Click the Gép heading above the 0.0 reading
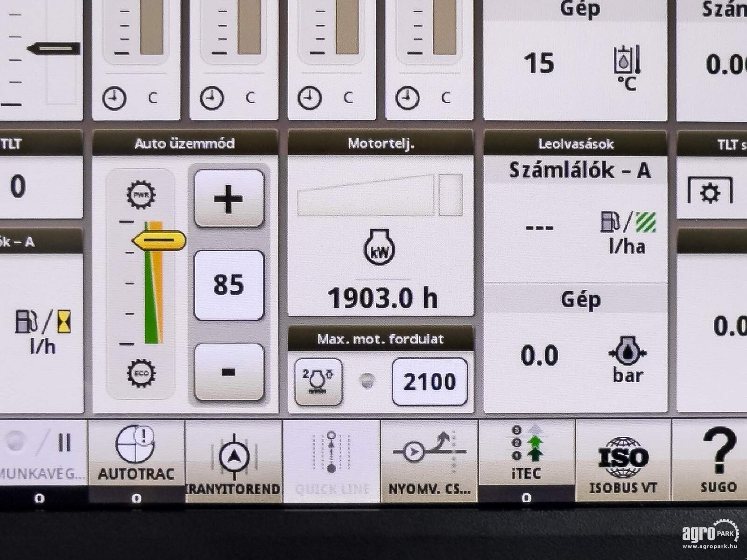 click(581, 300)
